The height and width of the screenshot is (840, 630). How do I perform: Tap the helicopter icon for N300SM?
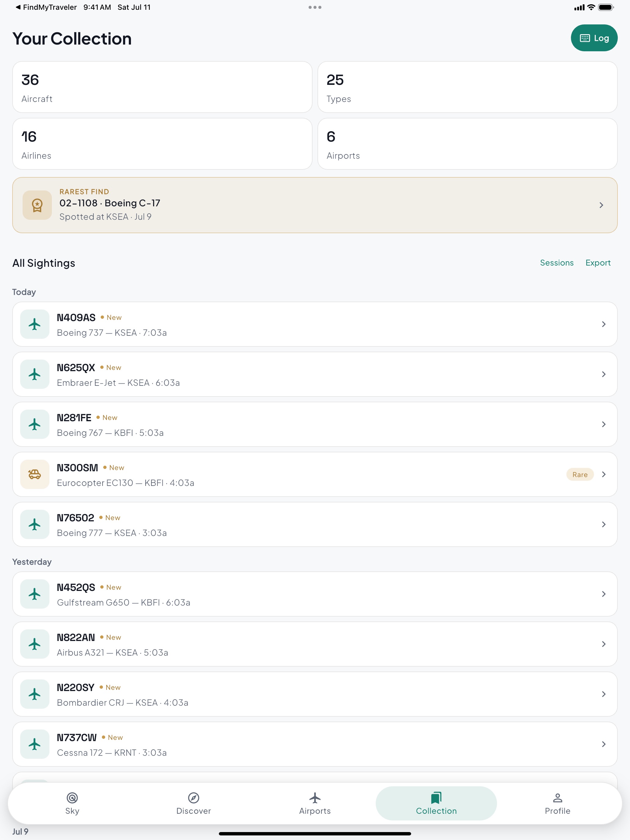[34, 474]
